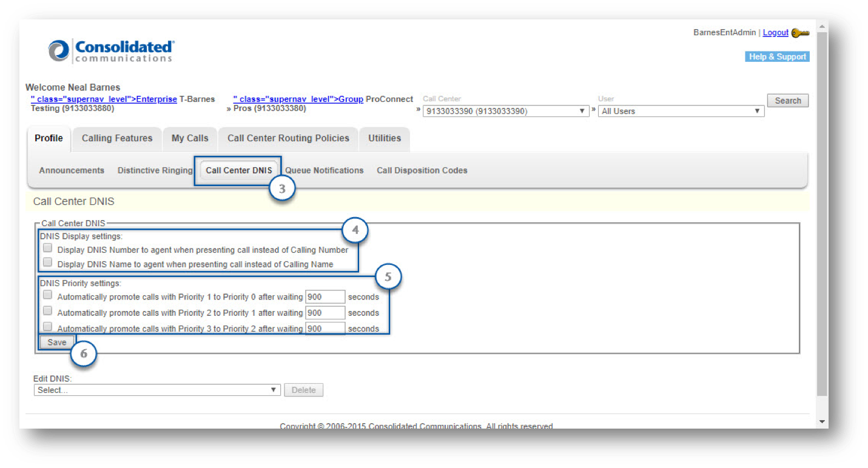868x468 pixels.
Task: Click the vertical scrollbar thumb
Action: click(x=823, y=214)
